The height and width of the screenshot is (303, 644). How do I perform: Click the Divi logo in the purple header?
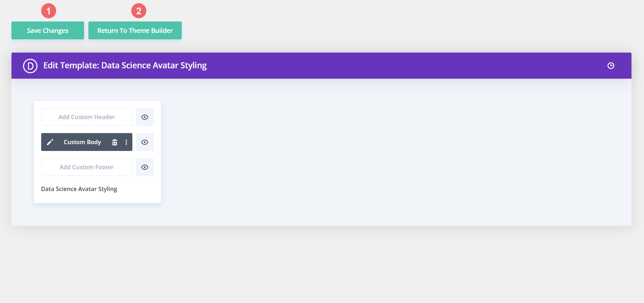click(30, 65)
